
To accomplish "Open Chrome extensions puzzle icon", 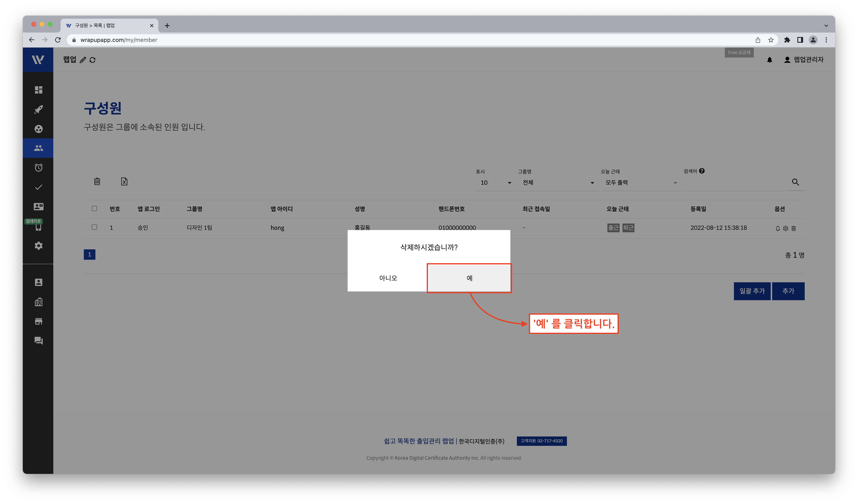I will pos(787,40).
